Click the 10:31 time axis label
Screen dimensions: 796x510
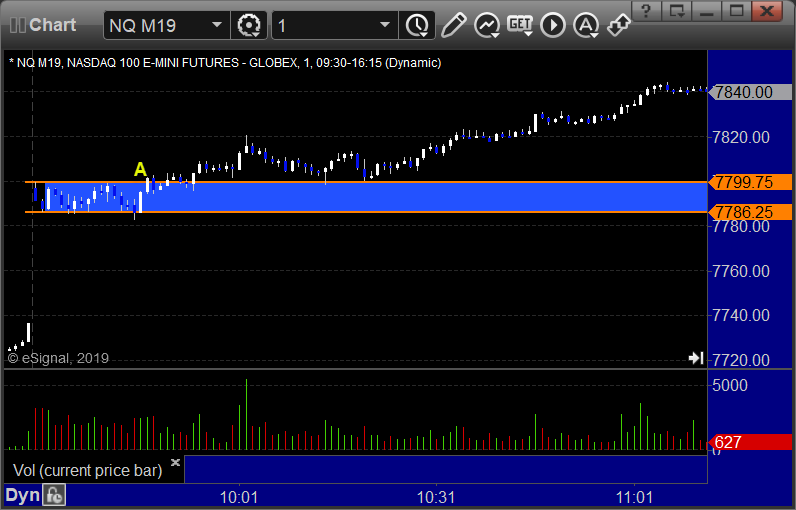[436, 497]
